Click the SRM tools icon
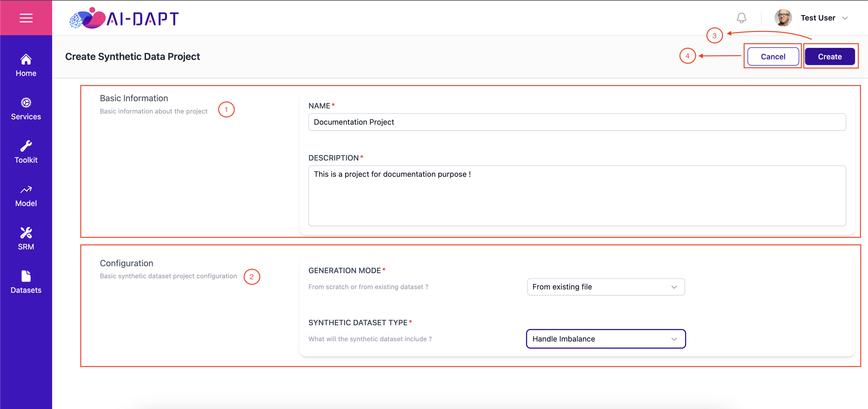Screen dimensions: 868x409 pyautogui.click(x=26, y=233)
